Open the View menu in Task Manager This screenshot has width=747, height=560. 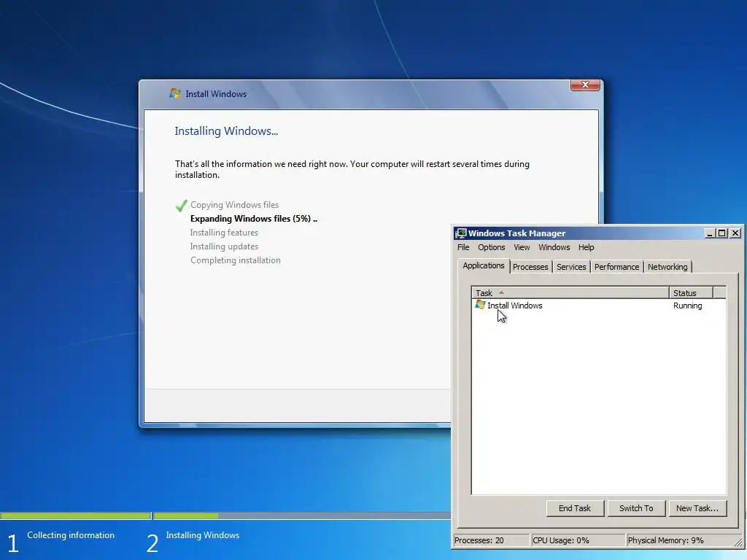pos(521,247)
